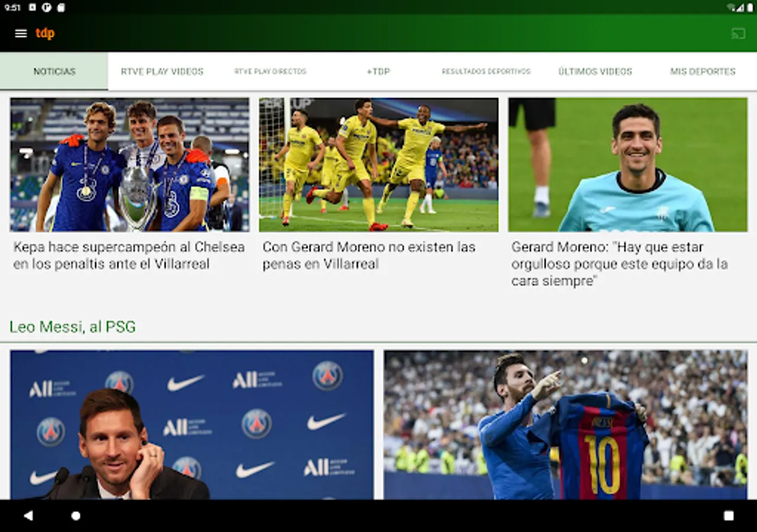Image resolution: width=757 pixels, height=532 pixels.
Task: Tap the Cast screen icon
Action: click(x=738, y=34)
